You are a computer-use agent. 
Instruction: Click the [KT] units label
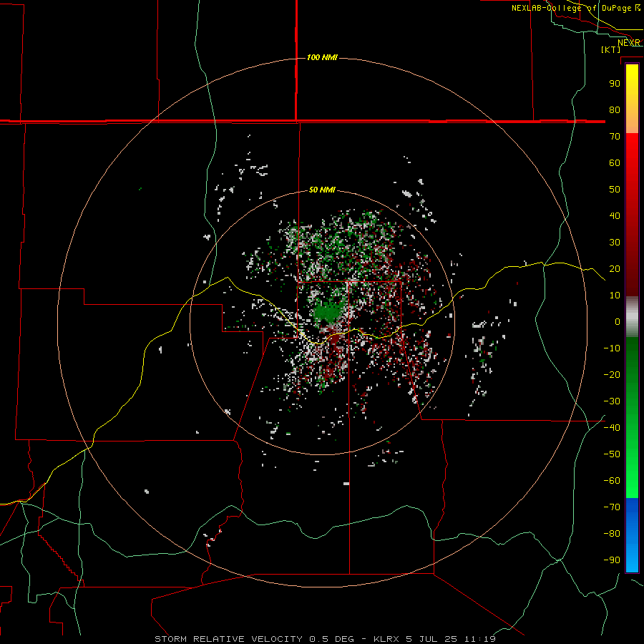tap(611, 49)
